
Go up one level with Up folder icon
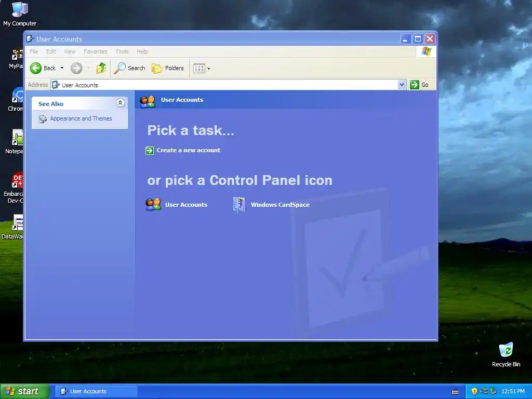(101, 68)
